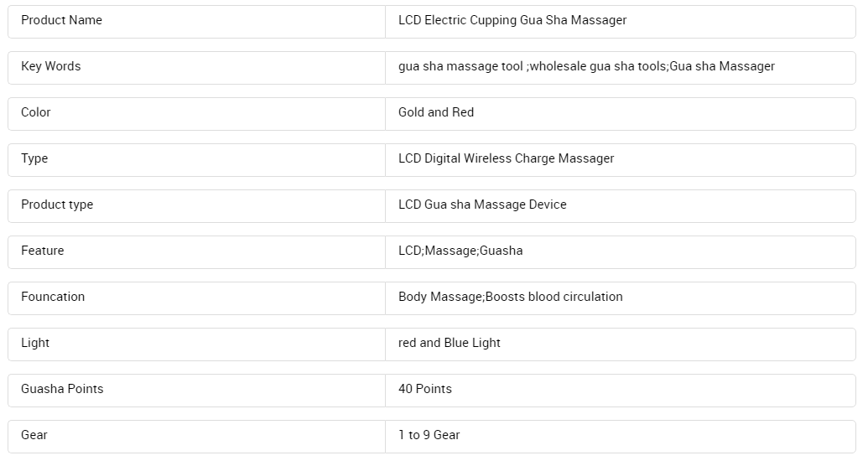
Task: Click the Product type label
Action: click(57, 205)
